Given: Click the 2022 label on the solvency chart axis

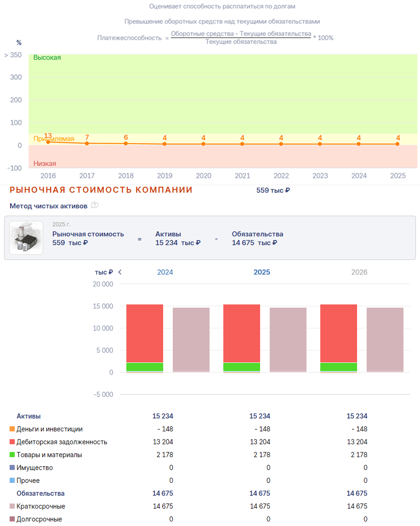Looking at the screenshot, I should pyautogui.click(x=281, y=176).
